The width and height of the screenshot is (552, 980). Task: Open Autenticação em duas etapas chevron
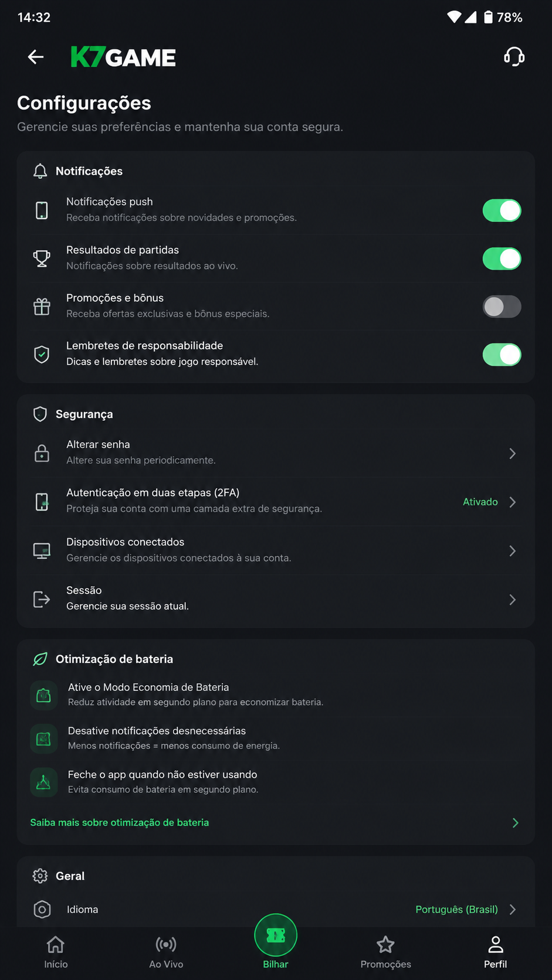(x=513, y=502)
